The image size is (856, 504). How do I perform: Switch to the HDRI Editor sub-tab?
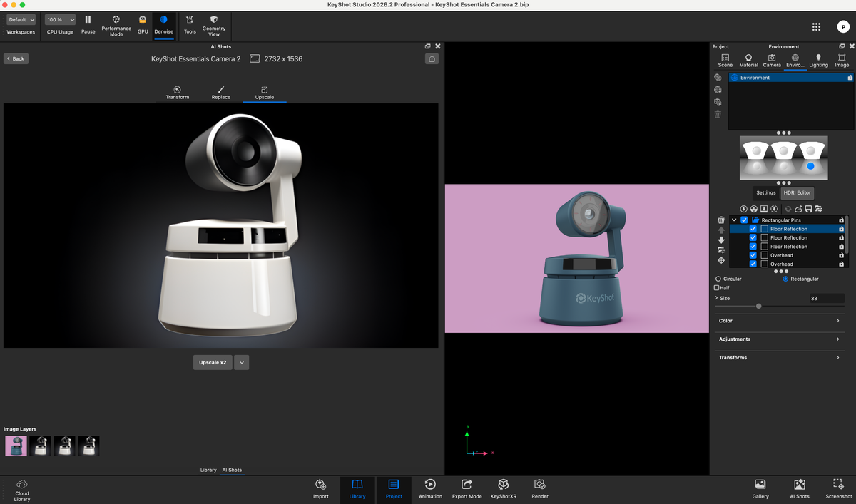[x=798, y=192]
